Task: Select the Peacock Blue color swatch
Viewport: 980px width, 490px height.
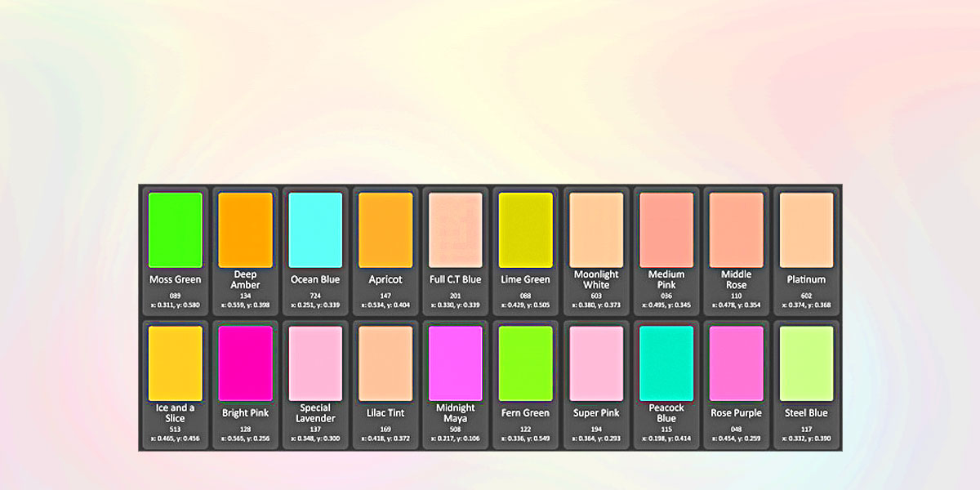Action: 666,363
